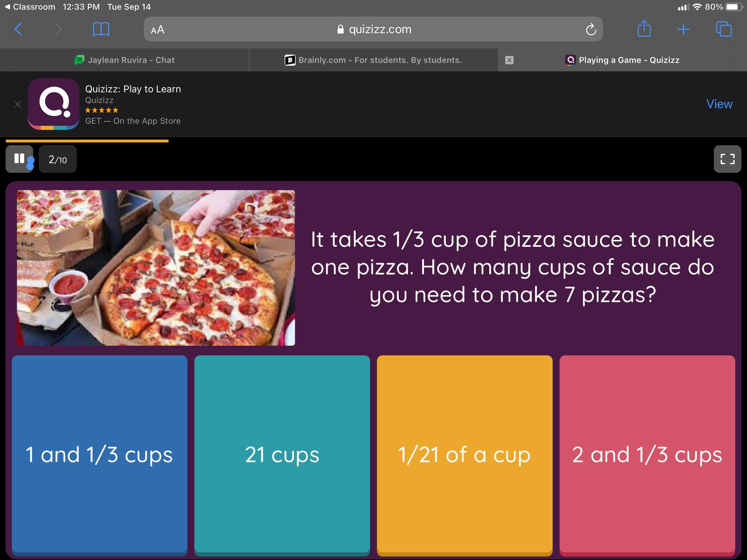Tap Safari back arrow
Image resolution: width=747 pixels, height=560 pixels.
[19, 29]
